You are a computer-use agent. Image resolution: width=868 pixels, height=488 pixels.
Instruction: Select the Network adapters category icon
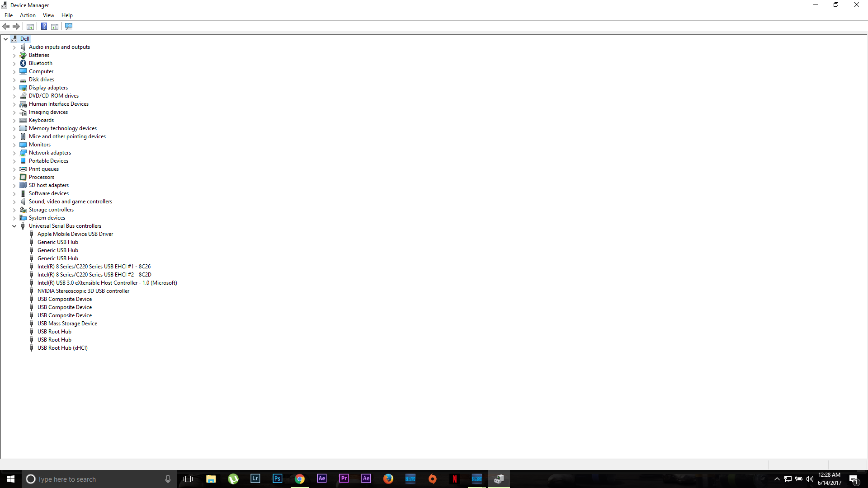coord(23,153)
